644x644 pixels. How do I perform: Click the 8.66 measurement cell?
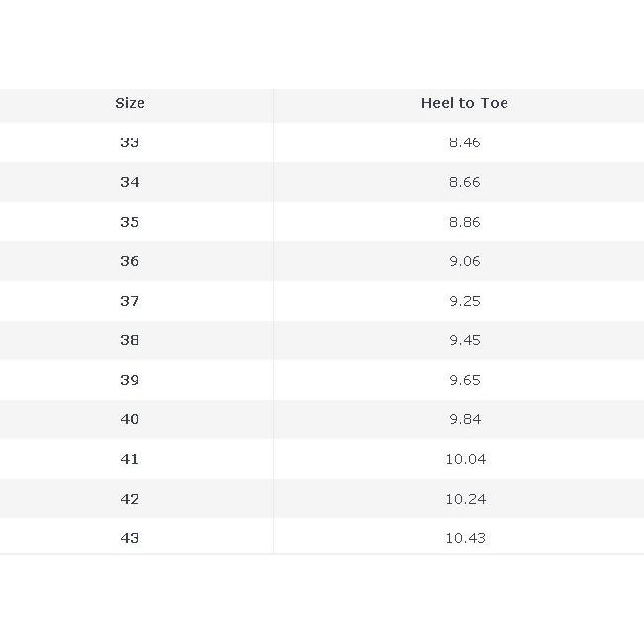pyautogui.click(x=464, y=182)
